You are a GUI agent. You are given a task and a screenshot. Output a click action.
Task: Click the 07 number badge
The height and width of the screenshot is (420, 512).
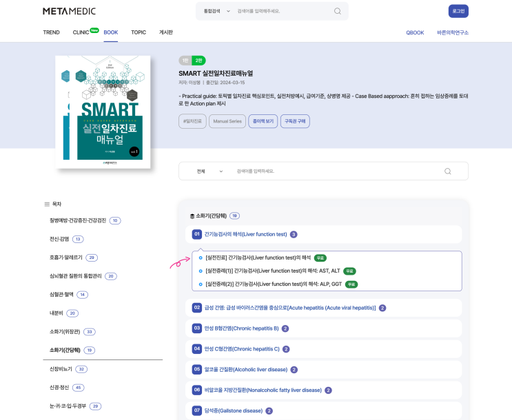click(x=197, y=410)
